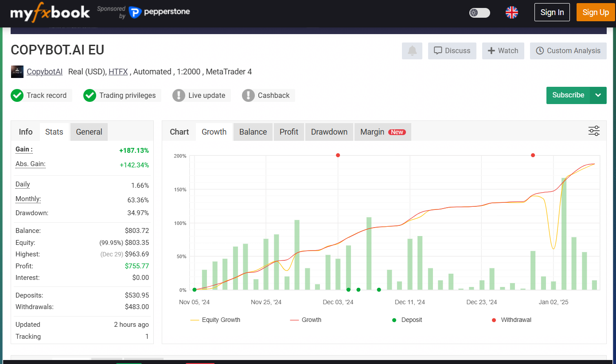Click the tallest green bar near Jan 02
This screenshot has width=616, height=364.
(x=564, y=234)
